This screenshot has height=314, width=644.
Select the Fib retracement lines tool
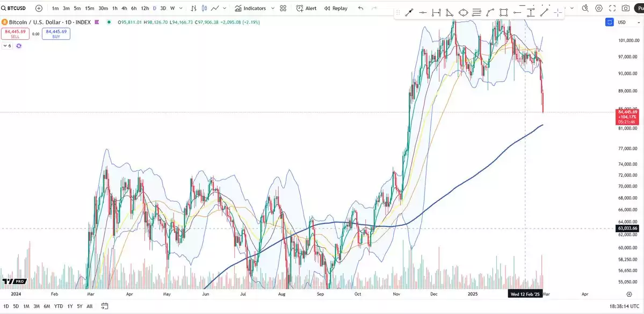click(x=476, y=13)
